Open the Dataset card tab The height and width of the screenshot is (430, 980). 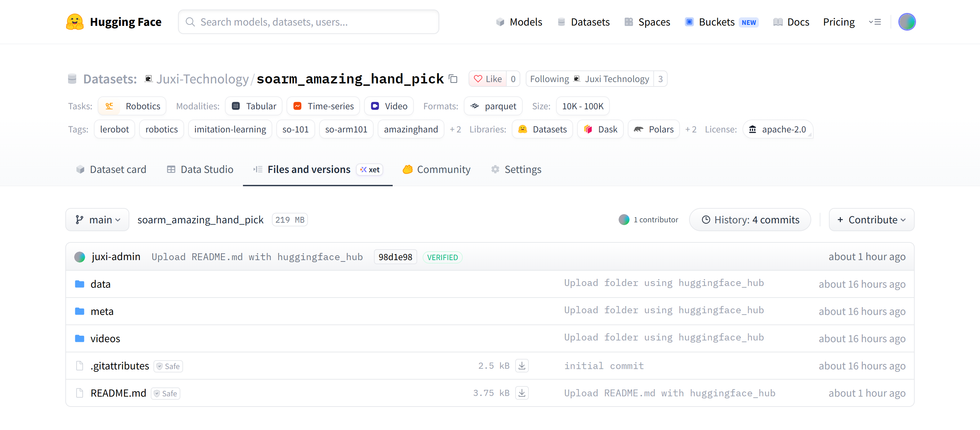point(111,169)
